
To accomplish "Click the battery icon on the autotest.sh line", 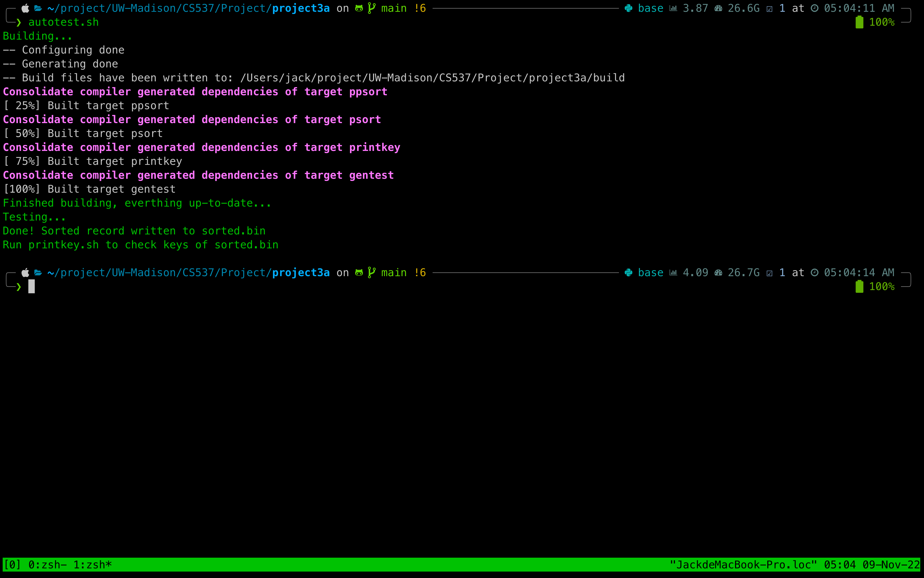I will (x=860, y=22).
